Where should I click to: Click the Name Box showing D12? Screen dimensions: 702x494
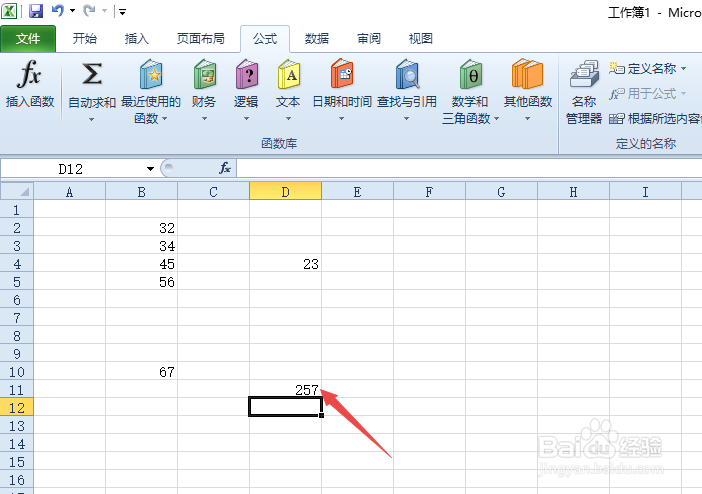click(72, 169)
